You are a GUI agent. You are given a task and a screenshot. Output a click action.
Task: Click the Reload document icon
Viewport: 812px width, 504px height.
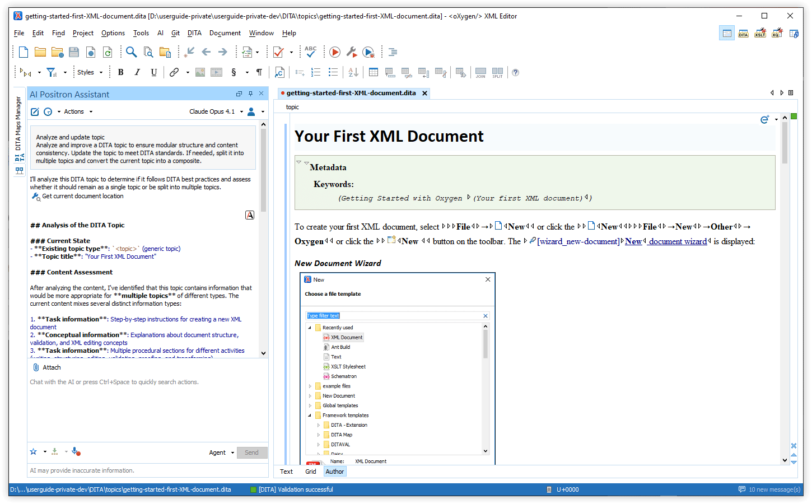click(108, 52)
